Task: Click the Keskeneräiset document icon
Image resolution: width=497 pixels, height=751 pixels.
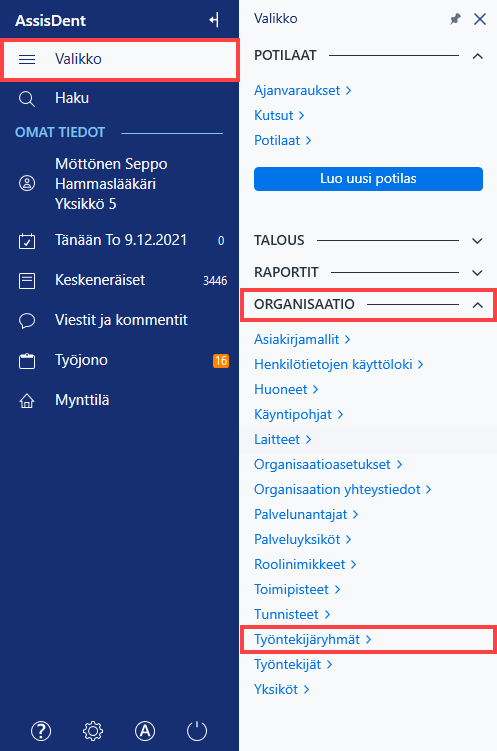Action: [27, 281]
